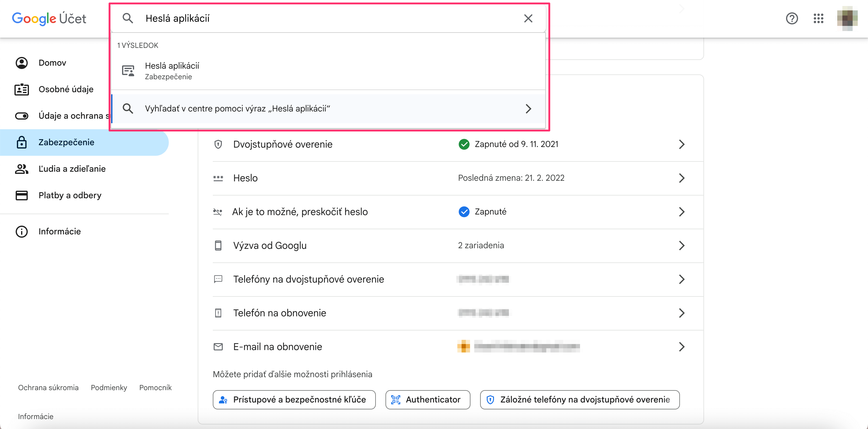Click the Platby a odbery card icon

(22, 195)
